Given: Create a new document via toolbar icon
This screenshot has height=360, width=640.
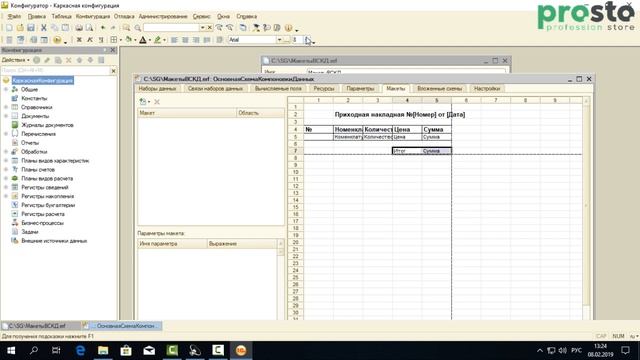Looking at the screenshot, I should click(9, 28).
